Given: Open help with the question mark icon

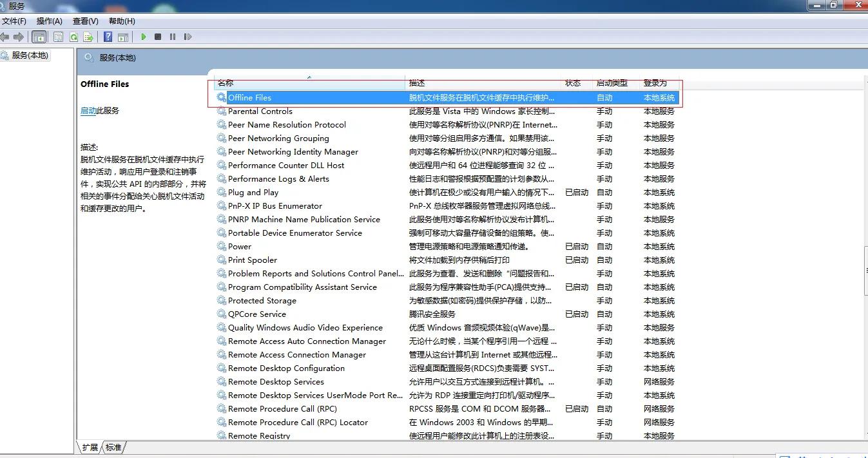Looking at the screenshot, I should click(107, 37).
